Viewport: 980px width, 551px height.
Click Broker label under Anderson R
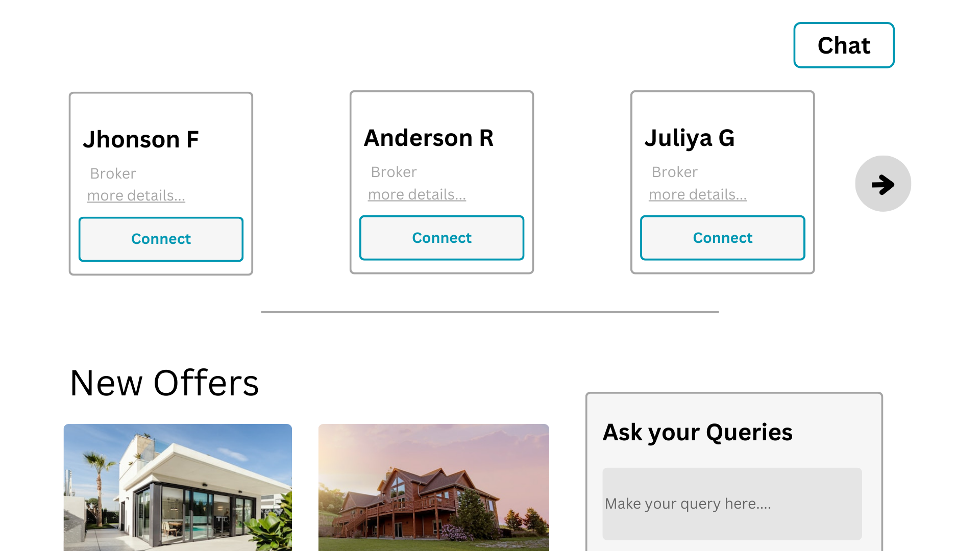click(394, 172)
